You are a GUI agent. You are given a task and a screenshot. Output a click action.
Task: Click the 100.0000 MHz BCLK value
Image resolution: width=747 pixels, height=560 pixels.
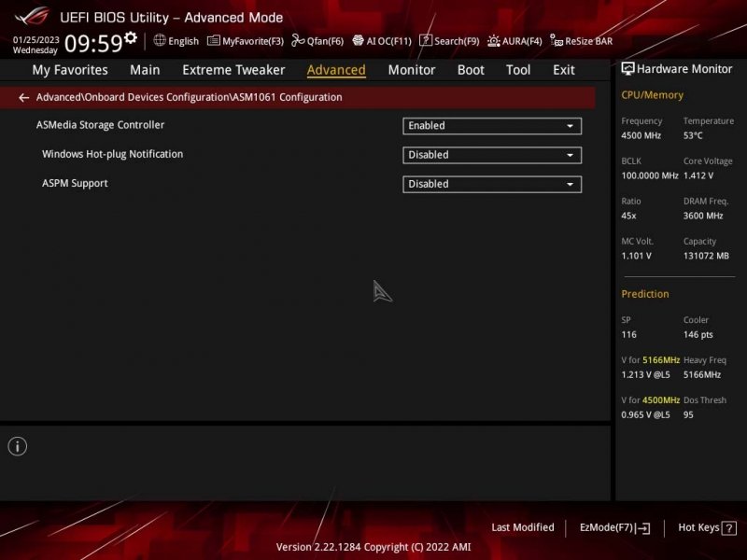pyautogui.click(x=649, y=175)
